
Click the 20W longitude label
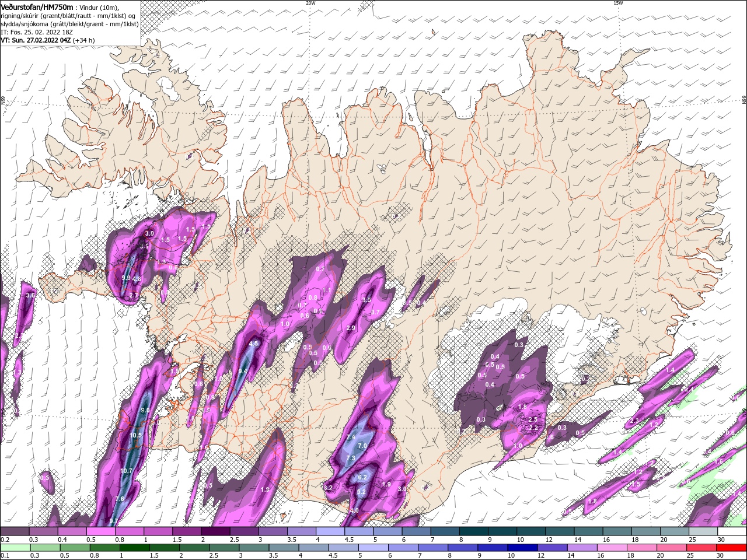[x=310, y=3]
